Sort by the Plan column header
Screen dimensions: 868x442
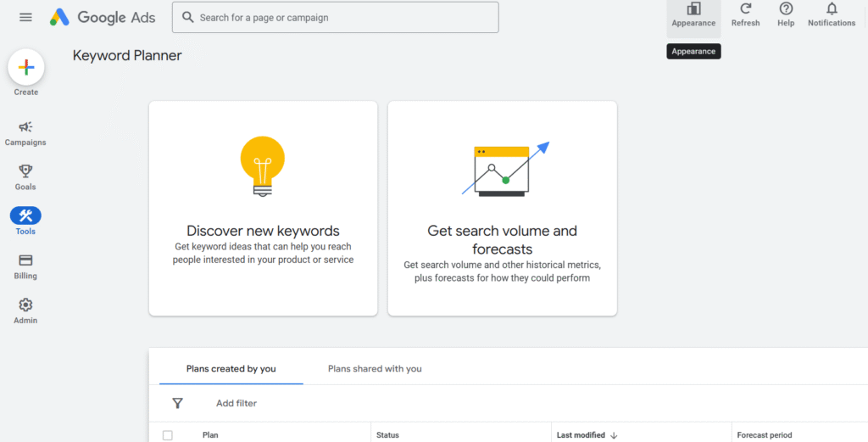pyautogui.click(x=210, y=435)
